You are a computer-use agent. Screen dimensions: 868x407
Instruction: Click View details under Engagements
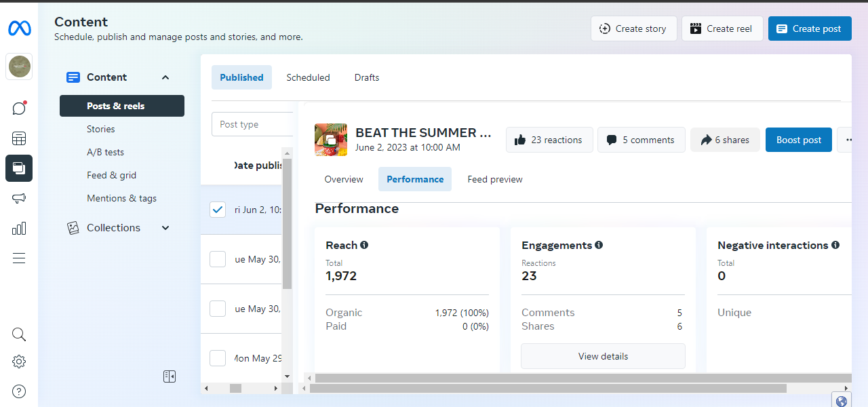point(603,356)
